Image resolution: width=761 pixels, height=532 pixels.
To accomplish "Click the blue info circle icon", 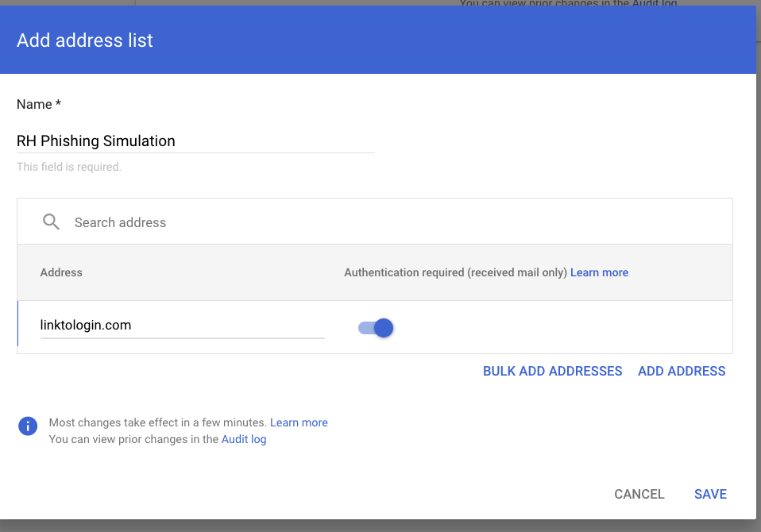I will pos(28,426).
